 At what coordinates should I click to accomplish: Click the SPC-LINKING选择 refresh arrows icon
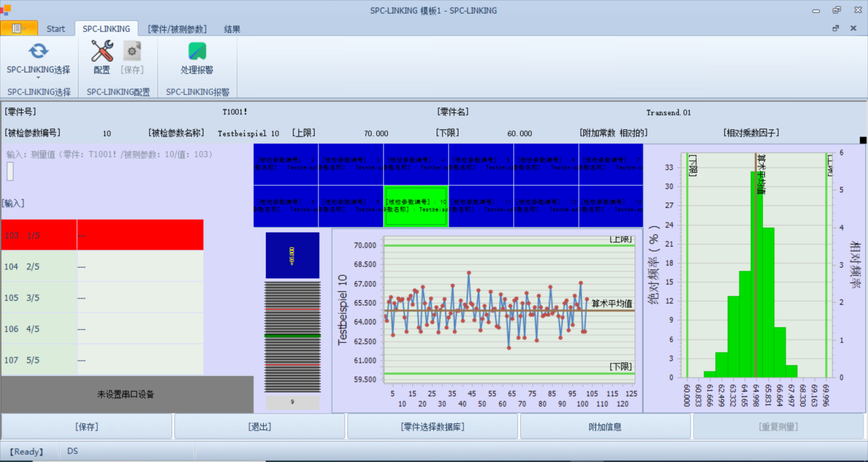click(x=38, y=52)
